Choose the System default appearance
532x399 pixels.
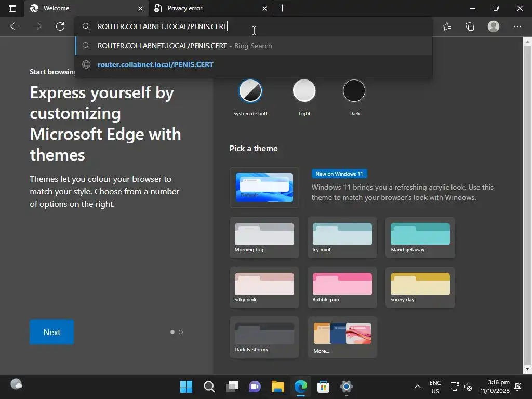[x=250, y=91]
